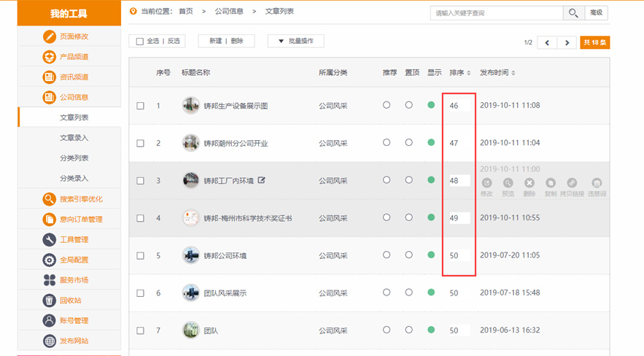The height and width of the screenshot is (356, 644).
Task: Click sort value field 49
Action: pos(459,218)
